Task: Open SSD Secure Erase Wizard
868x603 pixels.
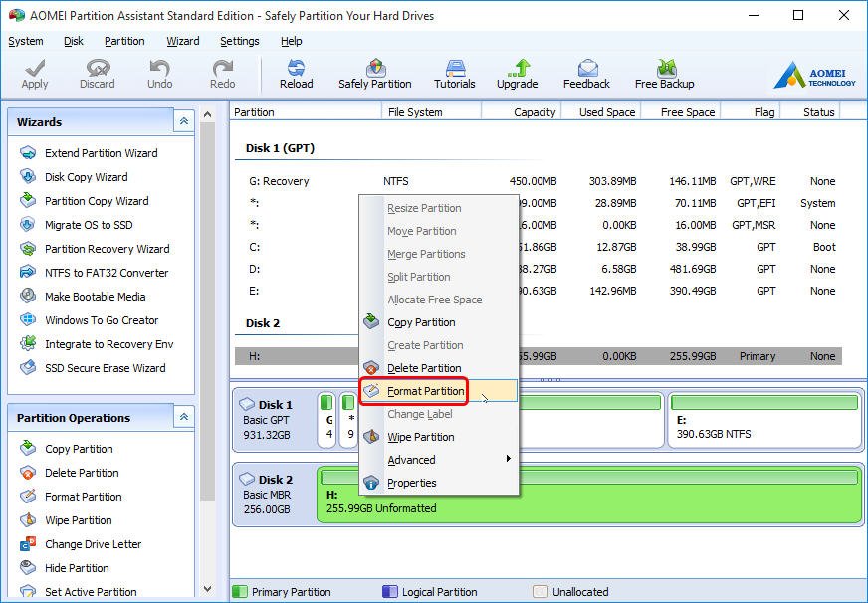Action: point(93,368)
